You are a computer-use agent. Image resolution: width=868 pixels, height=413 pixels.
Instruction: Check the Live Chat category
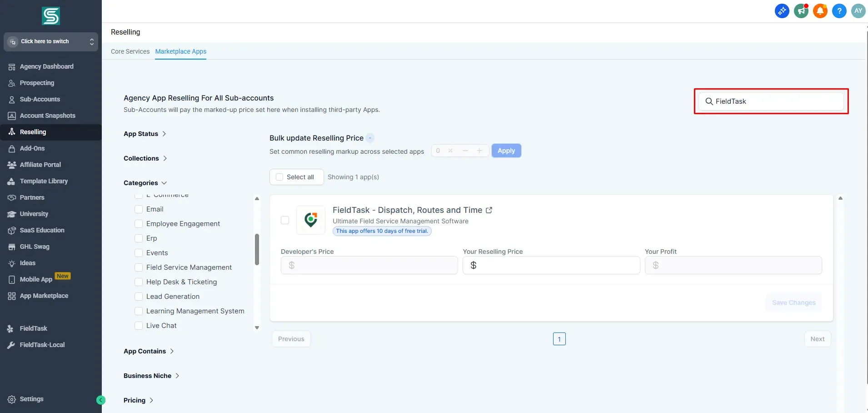tap(139, 326)
